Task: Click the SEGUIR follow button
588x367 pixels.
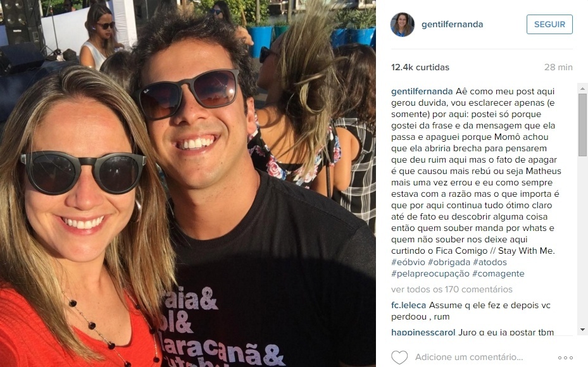Action: [549, 25]
